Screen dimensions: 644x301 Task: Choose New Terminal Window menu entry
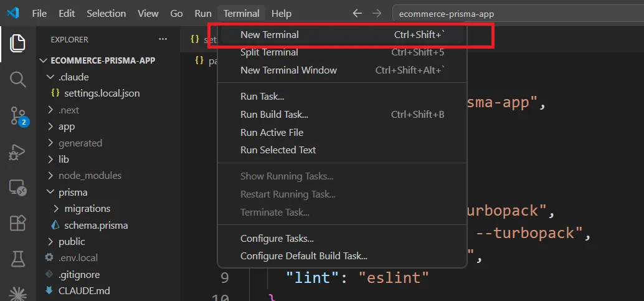coord(343,70)
